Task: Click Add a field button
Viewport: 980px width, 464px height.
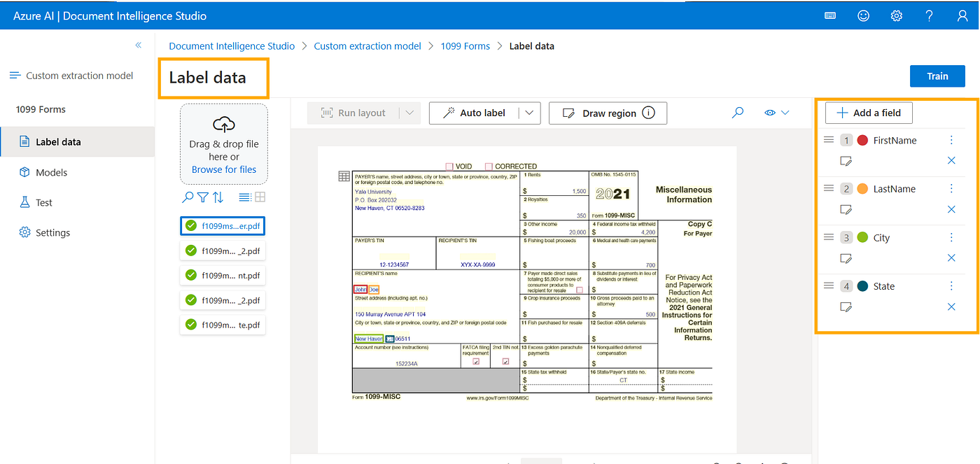Action: point(869,113)
